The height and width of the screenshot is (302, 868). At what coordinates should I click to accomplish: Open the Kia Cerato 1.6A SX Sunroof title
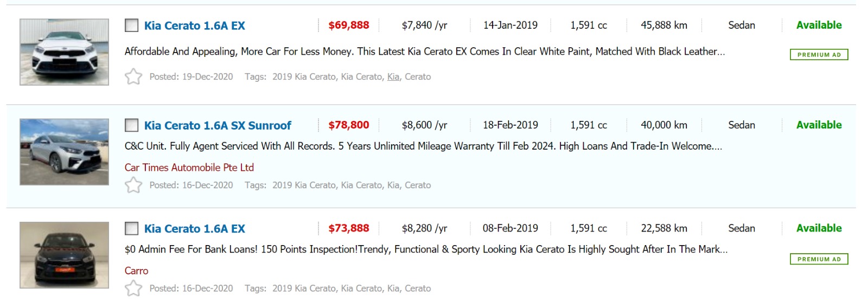[218, 125]
